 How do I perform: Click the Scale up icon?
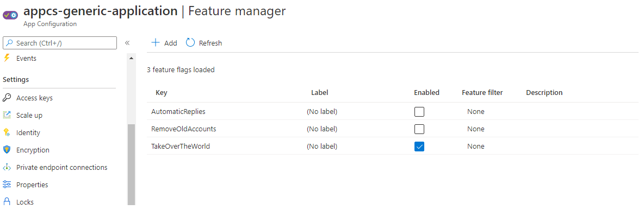(7, 115)
